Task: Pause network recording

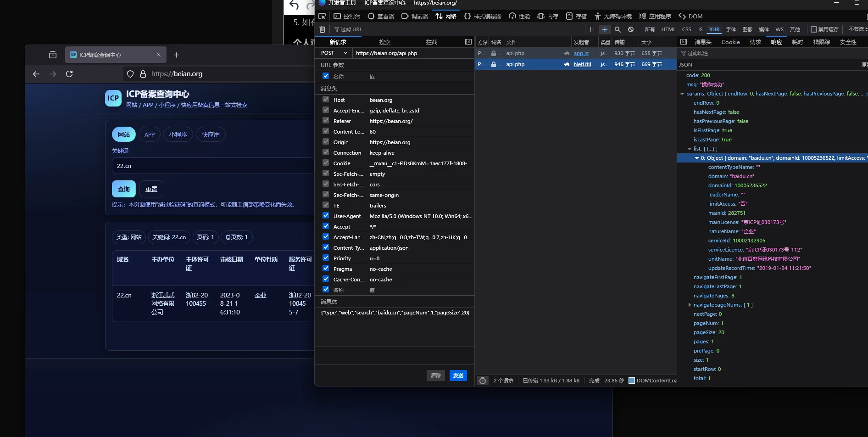Action: click(592, 29)
